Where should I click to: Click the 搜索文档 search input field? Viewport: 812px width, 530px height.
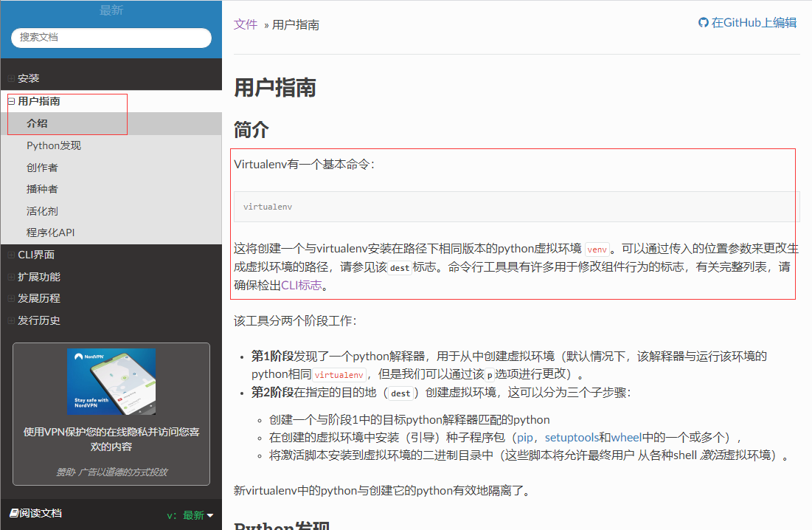pos(110,36)
